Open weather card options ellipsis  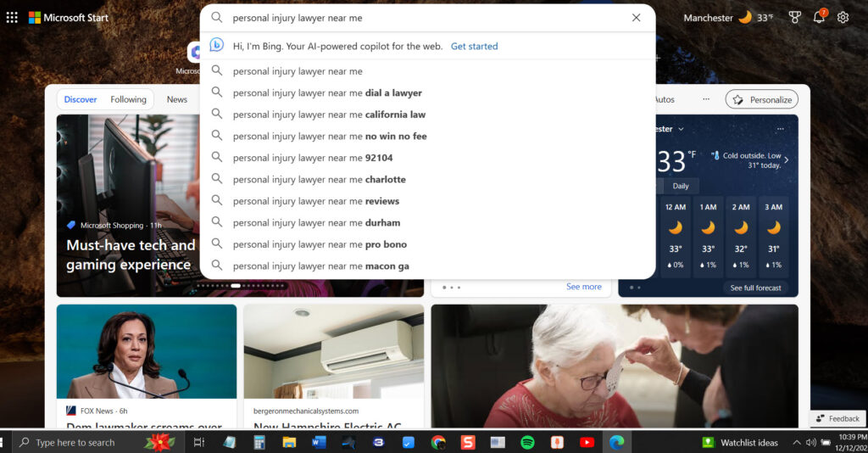point(780,129)
